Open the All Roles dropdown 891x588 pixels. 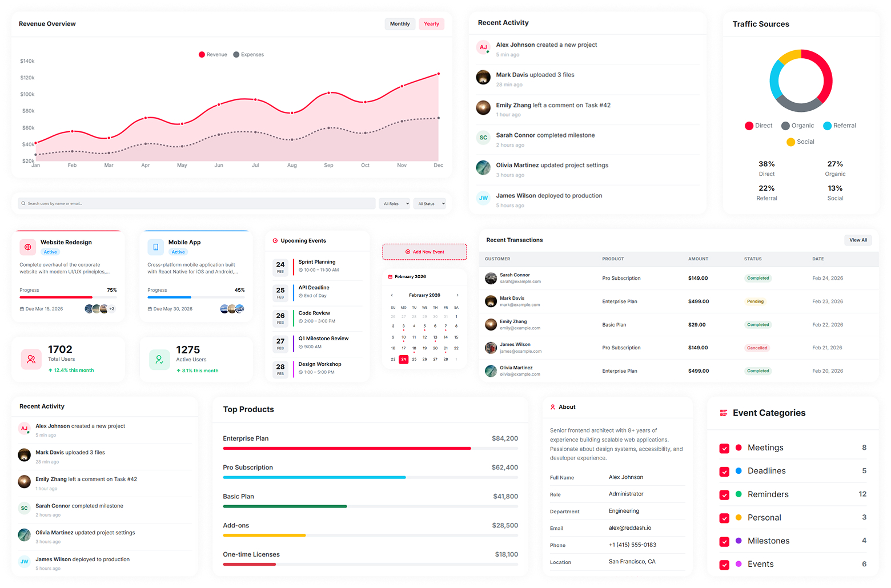[394, 203]
